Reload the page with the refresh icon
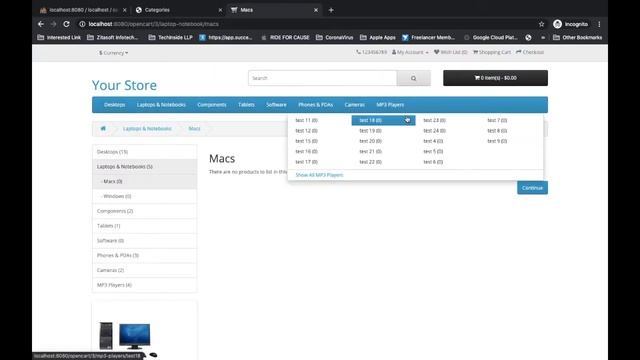The image size is (640, 360). click(67, 24)
